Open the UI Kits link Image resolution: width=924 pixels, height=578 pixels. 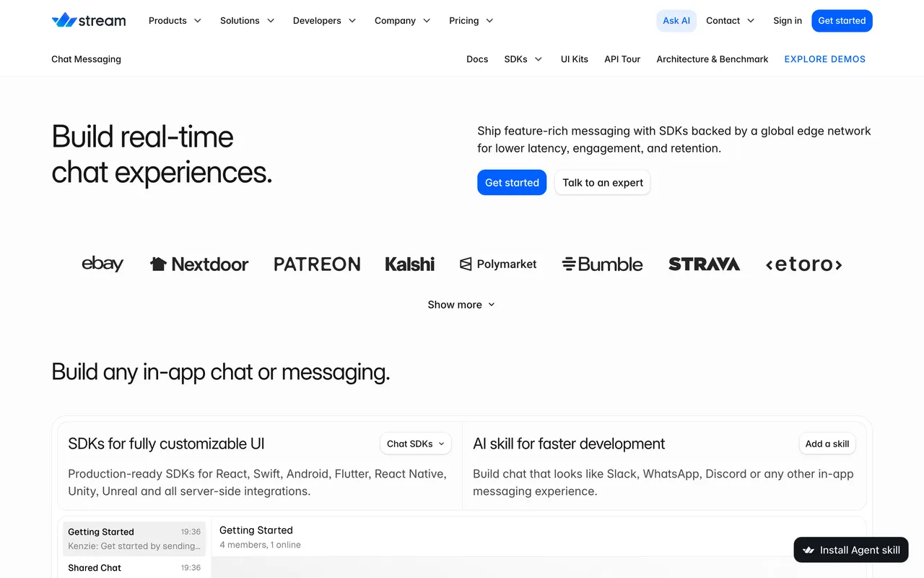(575, 59)
